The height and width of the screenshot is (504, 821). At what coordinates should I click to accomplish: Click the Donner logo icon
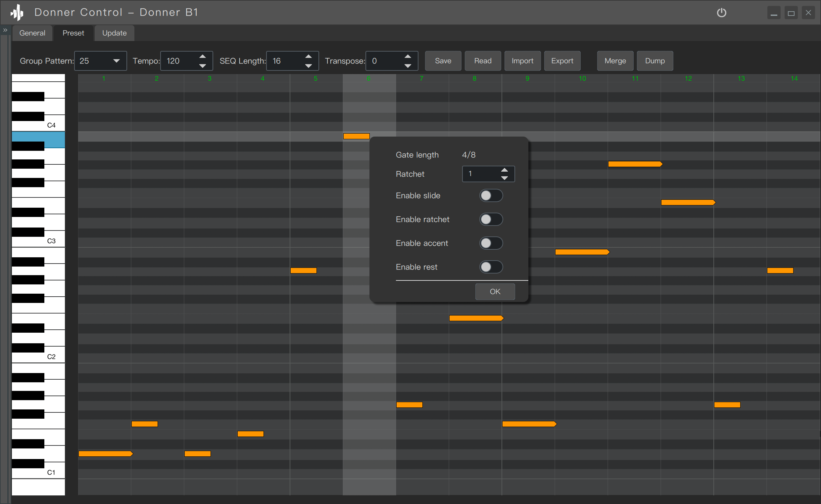click(x=17, y=13)
